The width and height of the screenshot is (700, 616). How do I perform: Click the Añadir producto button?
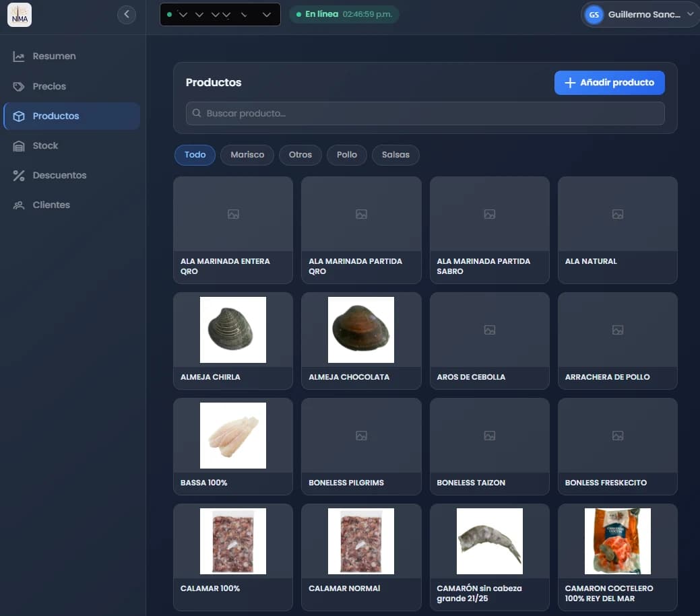609,83
